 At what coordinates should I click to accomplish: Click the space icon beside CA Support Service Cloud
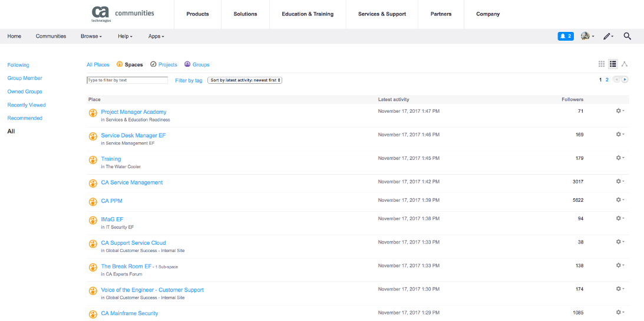coord(93,244)
